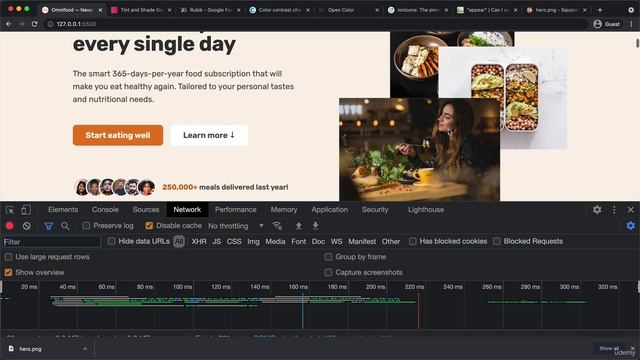640x360 pixels.
Task: Expand hero.png download options chevron
Action: pyautogui.click(x=85, y=349)
